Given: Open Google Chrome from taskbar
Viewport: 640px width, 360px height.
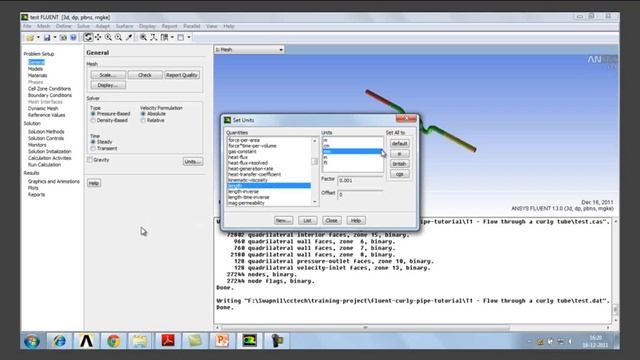Looking at the screenshot, I should (x=113, y=341).
